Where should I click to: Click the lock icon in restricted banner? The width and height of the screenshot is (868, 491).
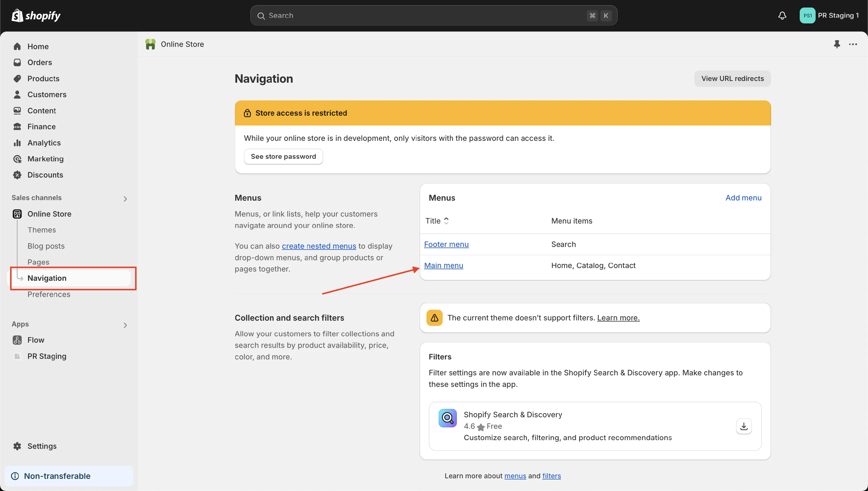pos(247,113)
